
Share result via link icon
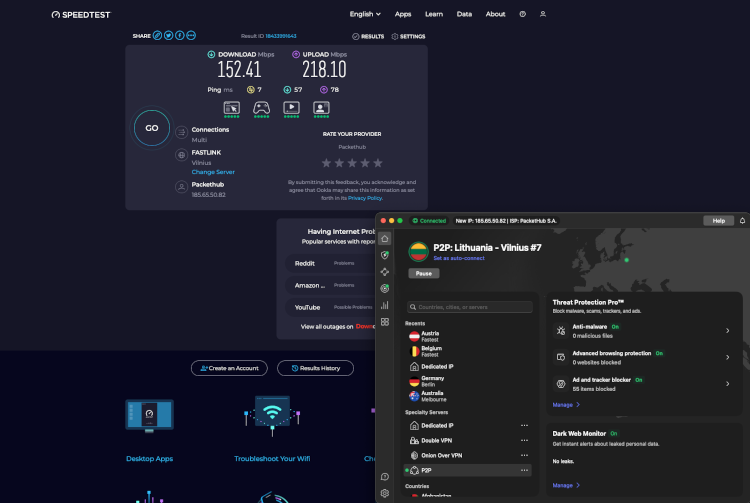(157, 35)
